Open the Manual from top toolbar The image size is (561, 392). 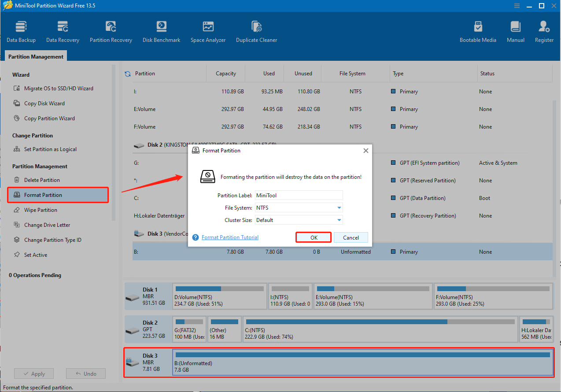(515, 31)
